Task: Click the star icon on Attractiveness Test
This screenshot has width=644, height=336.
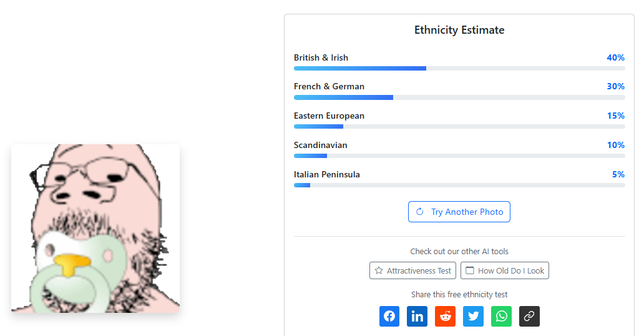Action: (x=379, y=270)
